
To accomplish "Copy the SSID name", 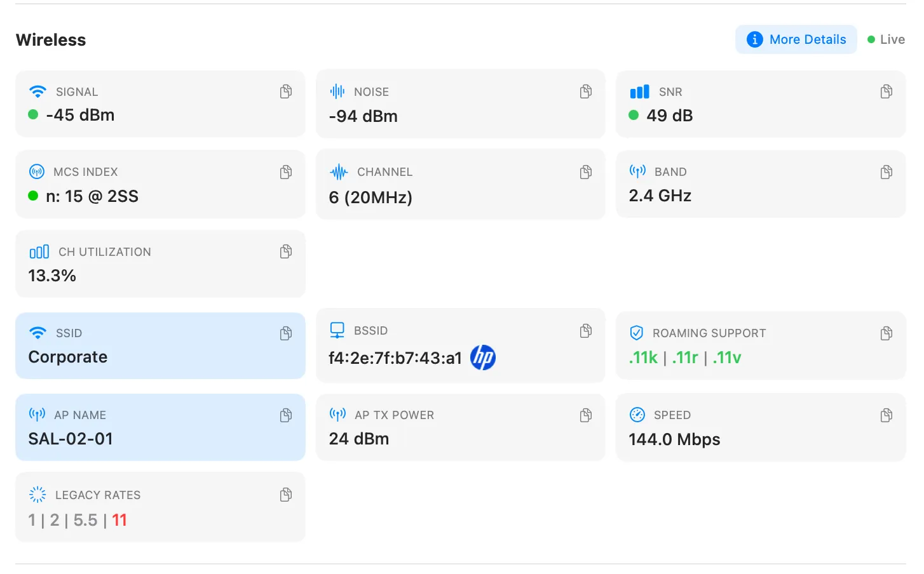I will 286,333.
